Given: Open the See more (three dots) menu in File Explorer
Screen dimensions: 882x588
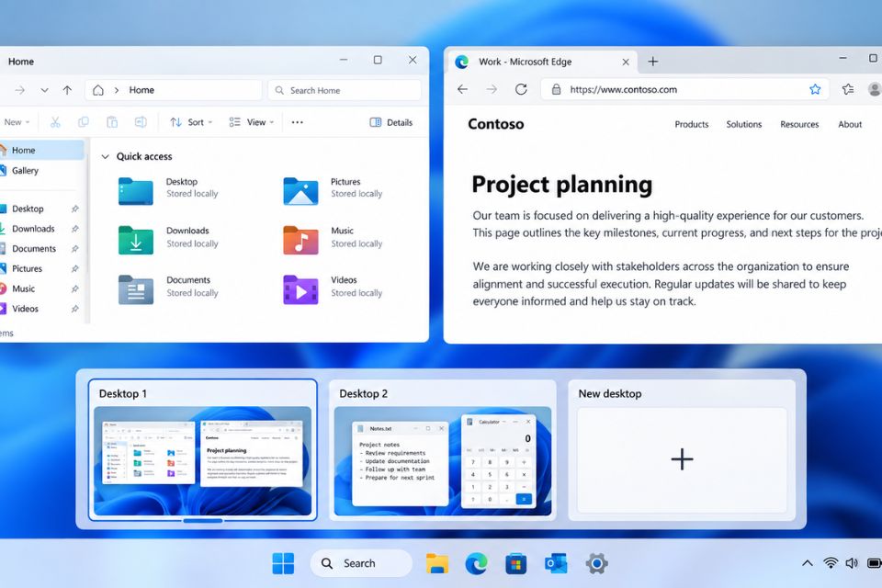Looking at the screenshot, I should coord(298,122).
